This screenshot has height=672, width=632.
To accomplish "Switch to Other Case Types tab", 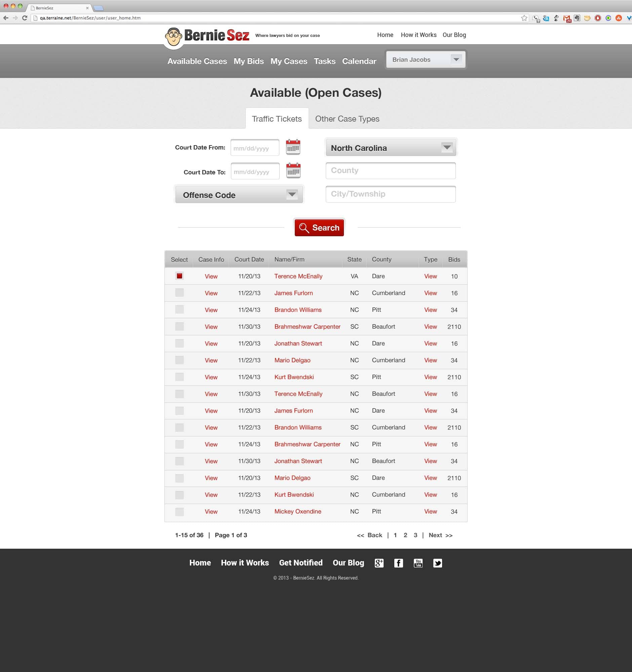I will 347,119.
